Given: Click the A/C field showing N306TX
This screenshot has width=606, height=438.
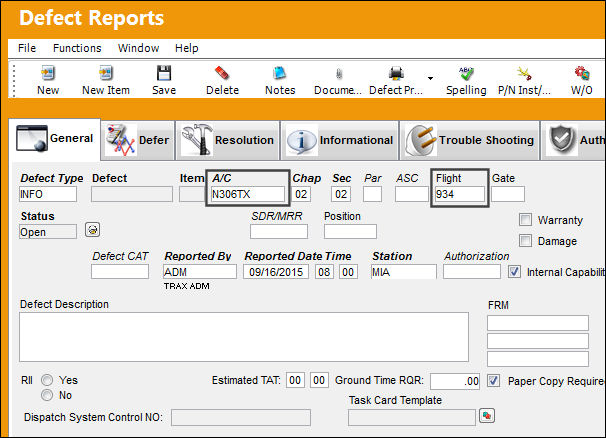Looking at the screenshot, I should 248,194.
